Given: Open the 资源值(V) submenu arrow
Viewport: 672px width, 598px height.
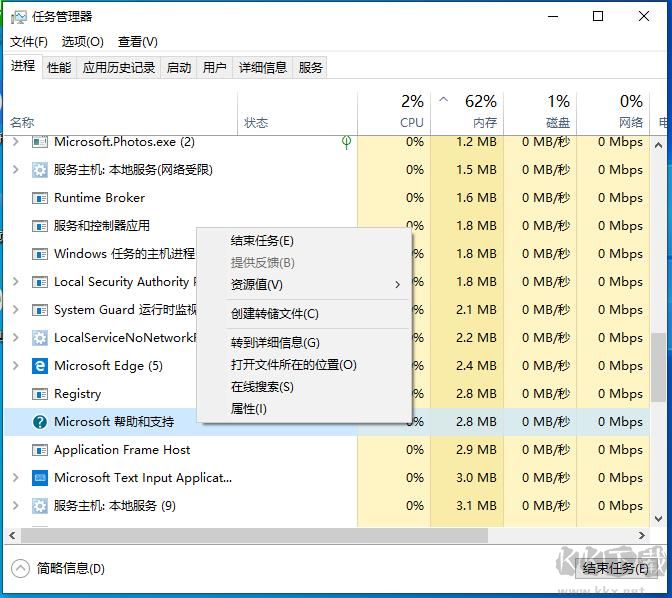Looking at the screenshot, I should 398,285.
